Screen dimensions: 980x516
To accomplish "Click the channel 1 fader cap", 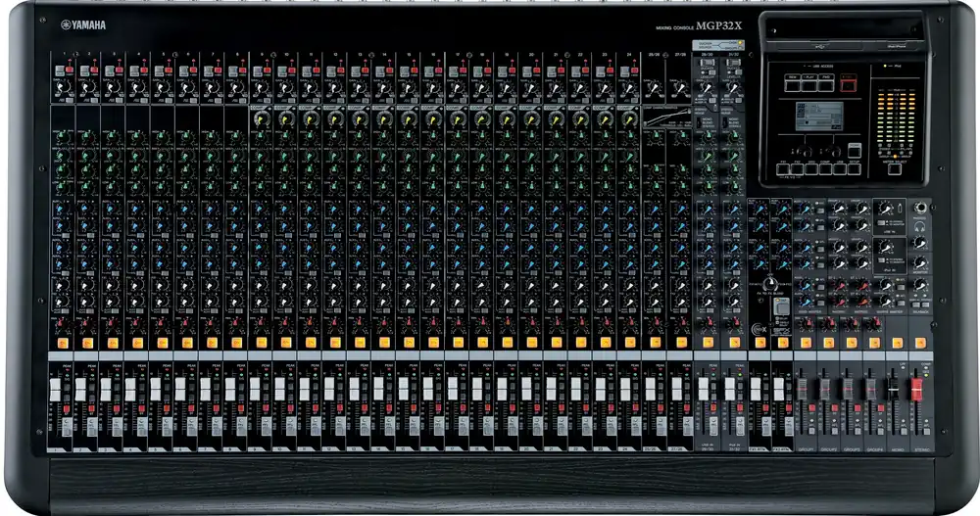I will point(56,389).
